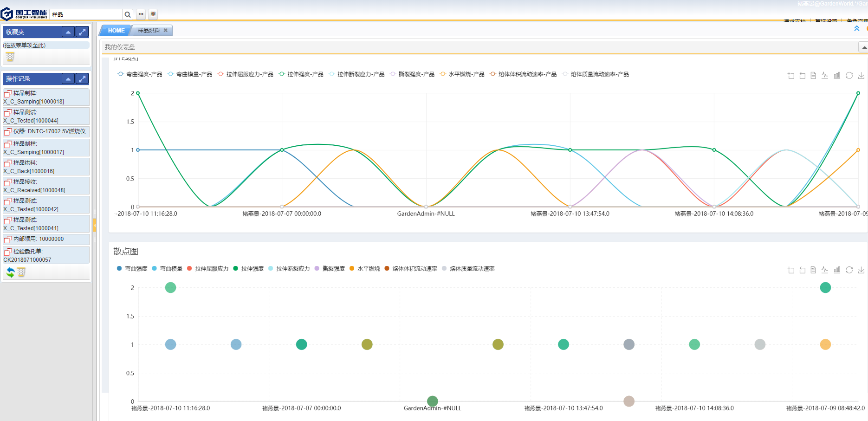This screenshot has height=421, width=868.
Task: Switch to the HOME tab
Action: click(x=116, y=31)
